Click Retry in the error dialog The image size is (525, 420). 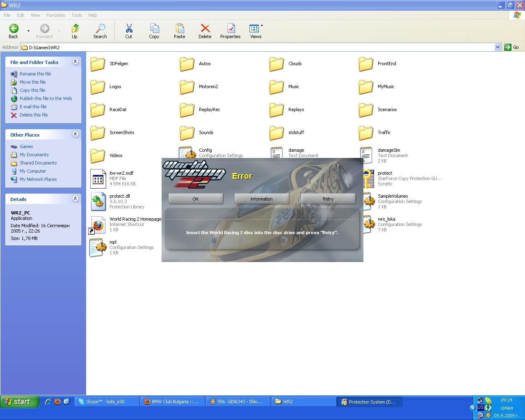pos(328,199)
